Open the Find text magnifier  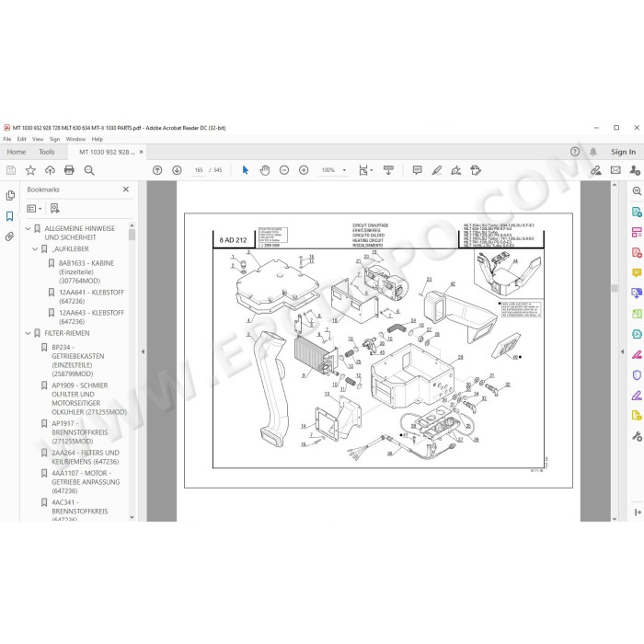[x=89, y=170]
